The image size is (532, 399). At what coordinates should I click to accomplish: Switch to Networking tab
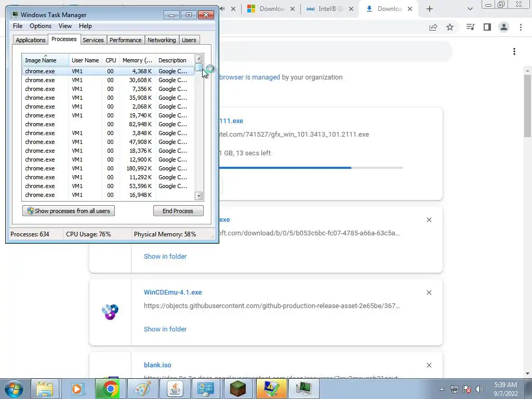[162, 40]
